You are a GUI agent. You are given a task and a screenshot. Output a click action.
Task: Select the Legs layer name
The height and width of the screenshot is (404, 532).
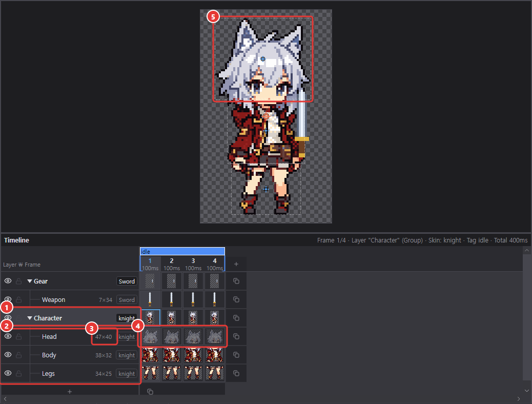point(48,373)
